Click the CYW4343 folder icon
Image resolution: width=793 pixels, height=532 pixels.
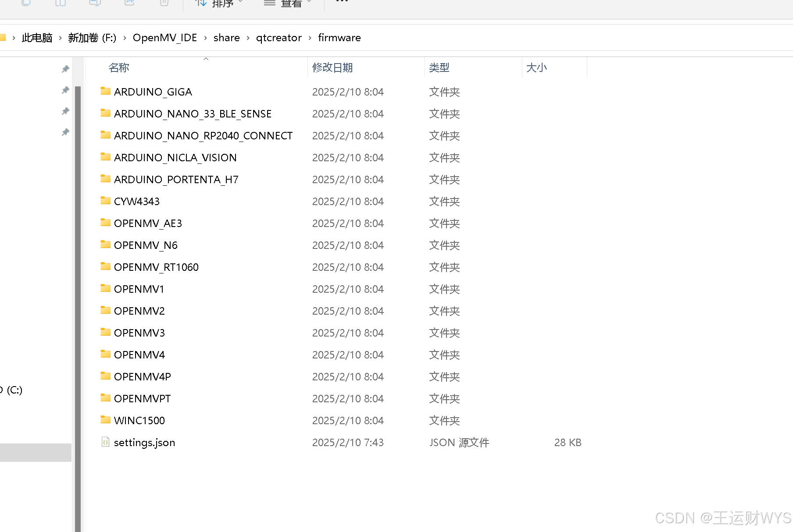click(105, 201)
